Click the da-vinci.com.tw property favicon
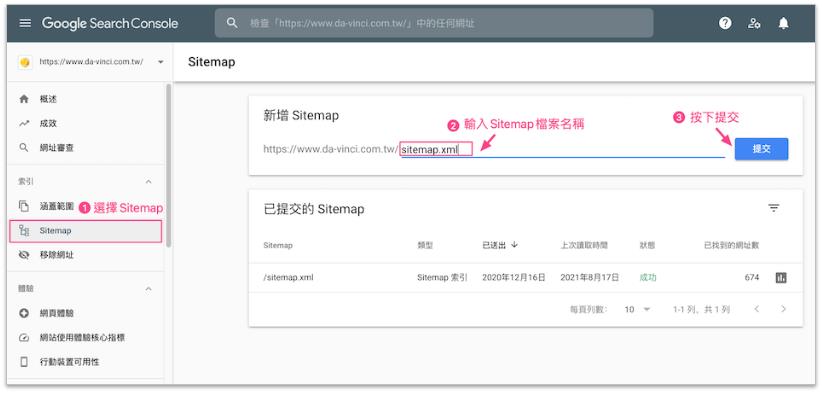Viewport: 822px width, 393px height. point(24,62)
